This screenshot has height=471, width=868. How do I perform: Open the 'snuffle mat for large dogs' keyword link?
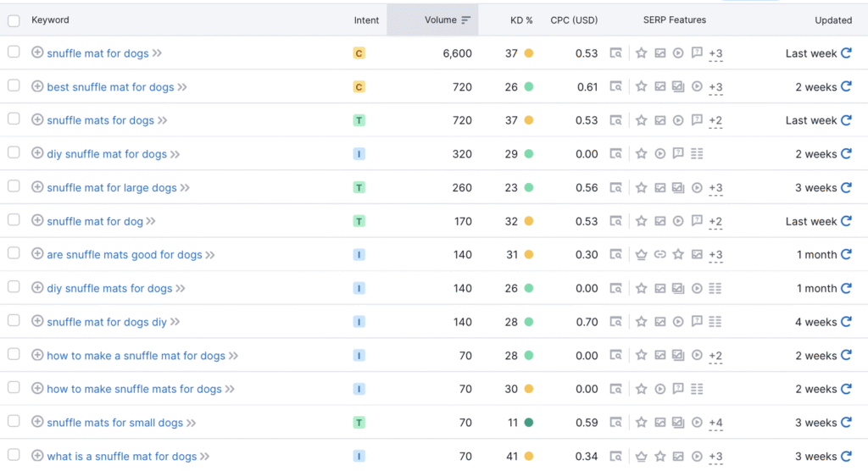click(x=112, y=187)
